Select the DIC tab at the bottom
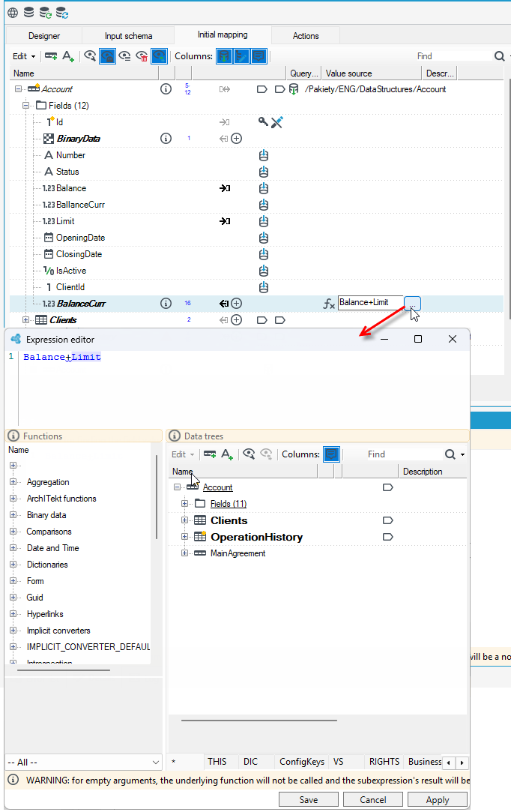The height and width of the screenshot is (812, 511). click(x=250, y=762)
